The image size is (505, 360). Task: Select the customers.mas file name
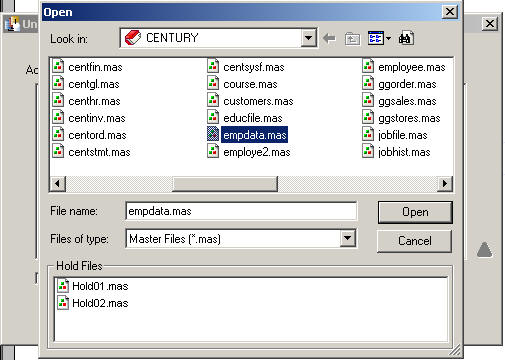(x=258, y=101)
